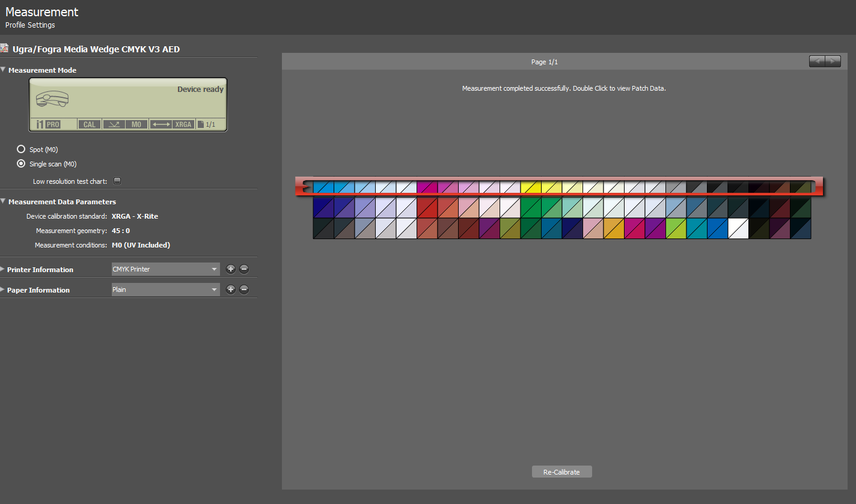Enable Low resolution test chart checkbox

[117, 181]
